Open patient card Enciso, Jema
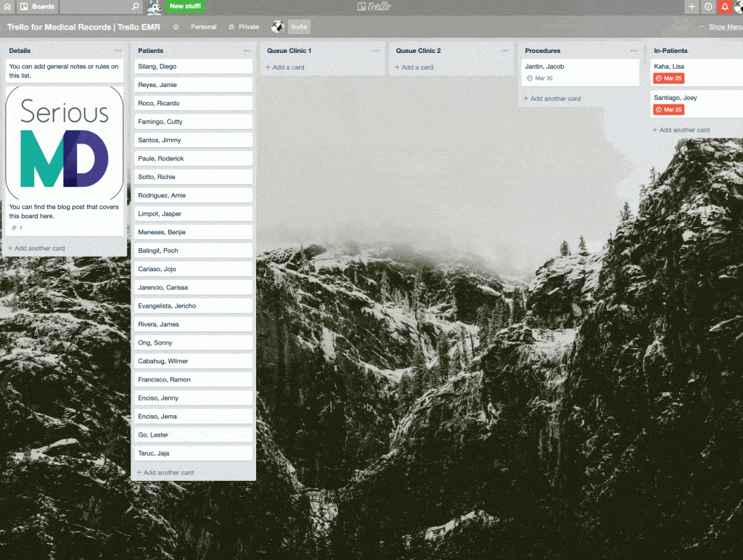Viewport: 743px width, 560px height. pos(193,416)
